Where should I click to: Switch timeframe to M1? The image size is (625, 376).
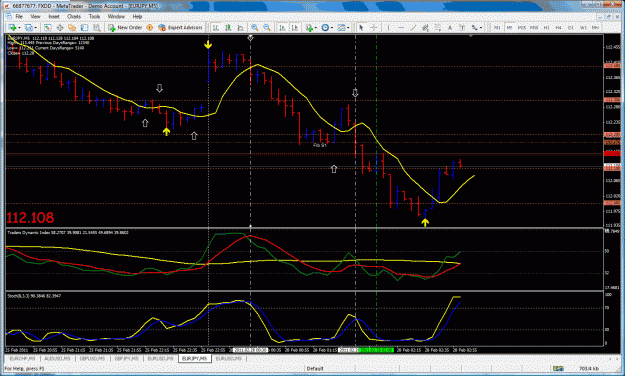pyautogui.click(x=497, y=28)
